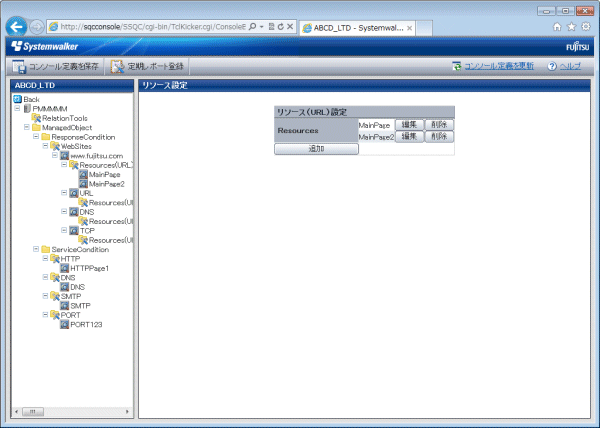600x428 pixels.
Task: Collapse the www.fujitsu.com tree node
Action: tap(55, 155)
